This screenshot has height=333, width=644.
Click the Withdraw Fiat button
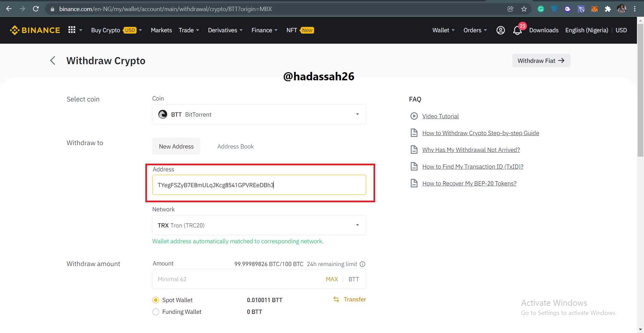[541, 60]
